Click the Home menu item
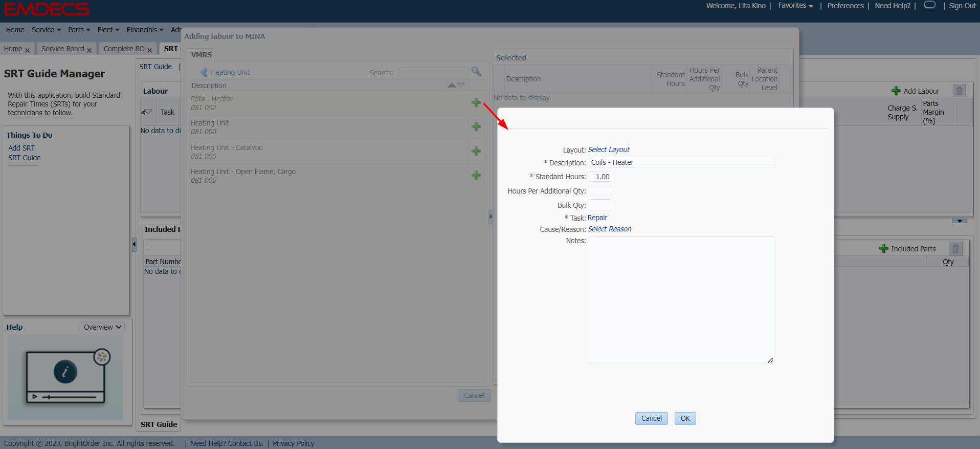This screenshot has height=449, width=980. point(15,30)
